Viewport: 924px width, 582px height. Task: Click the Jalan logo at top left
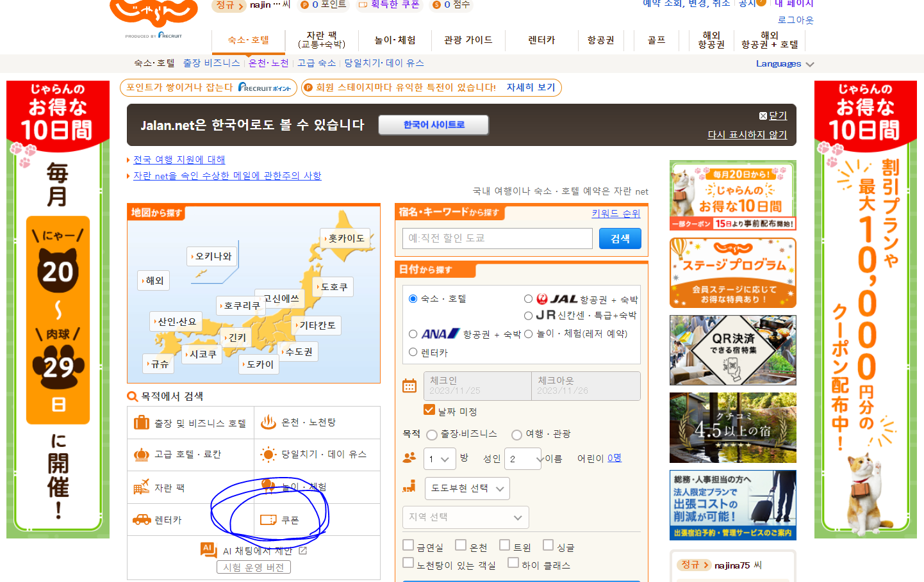(x=154, y=14)
